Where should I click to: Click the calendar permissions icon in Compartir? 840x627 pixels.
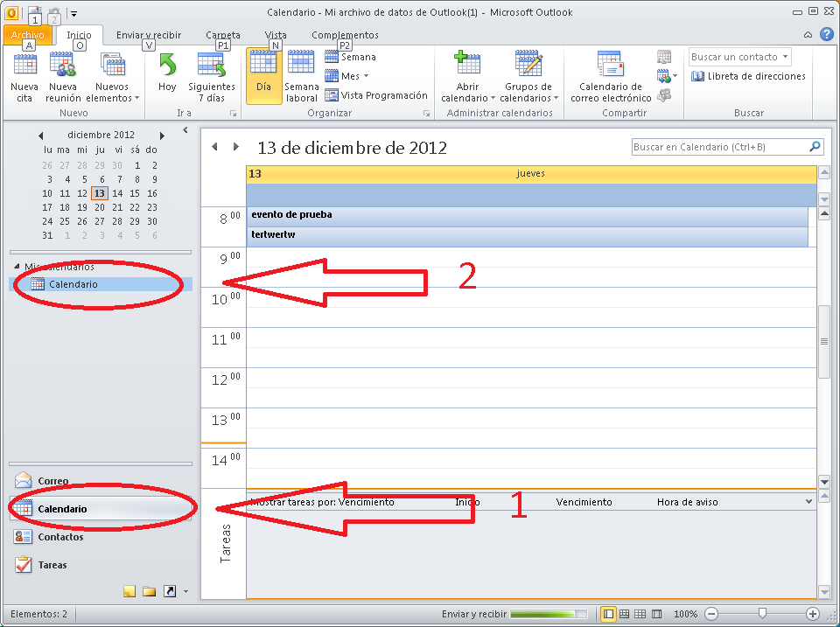point(664,95)
